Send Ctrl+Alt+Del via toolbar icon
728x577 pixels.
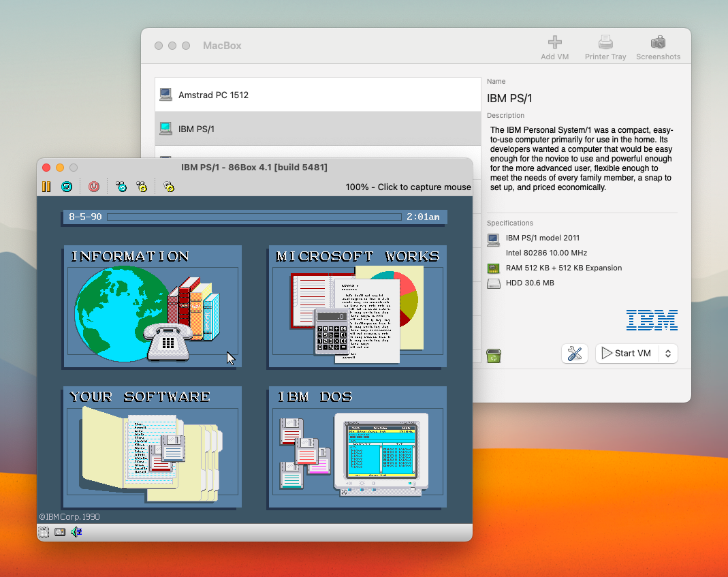tap(121, 186)
